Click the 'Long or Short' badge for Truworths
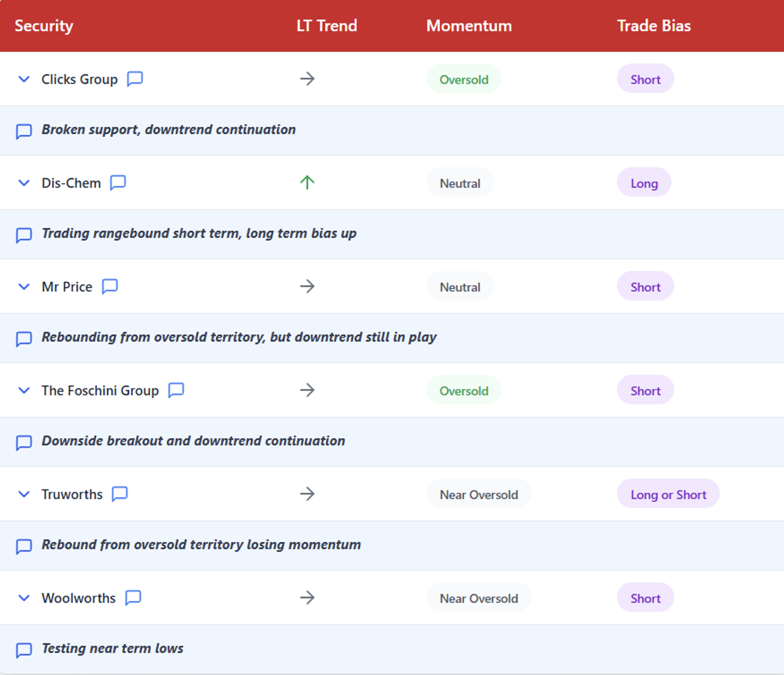Image resolution: width=784 pixels, height=675 pixels. 668,494
